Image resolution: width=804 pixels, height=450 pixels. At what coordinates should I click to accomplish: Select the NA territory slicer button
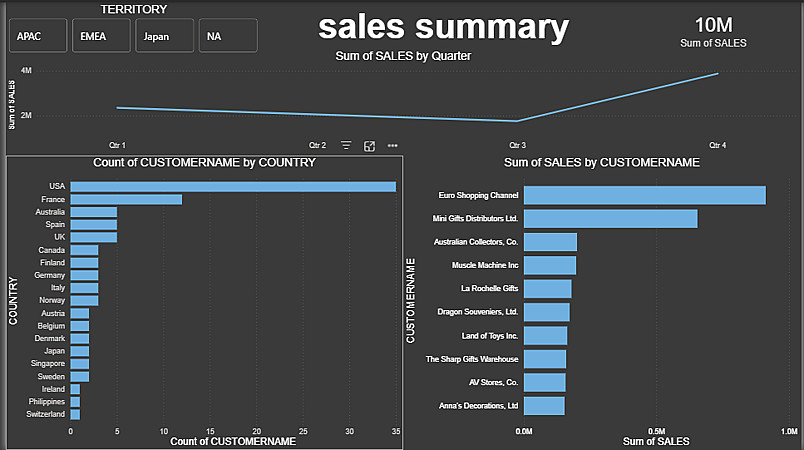pyautogui.click(x=228, y=35)
